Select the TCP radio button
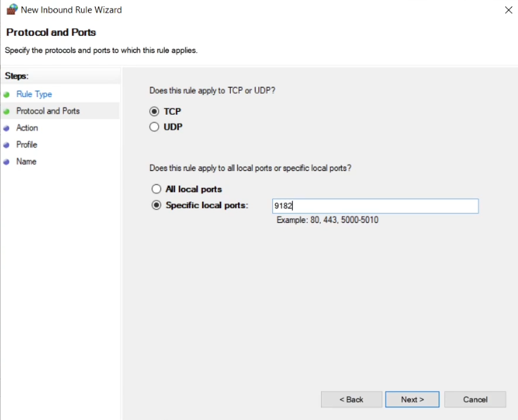Screen dimensions: 518x420 tap(155, 111)
